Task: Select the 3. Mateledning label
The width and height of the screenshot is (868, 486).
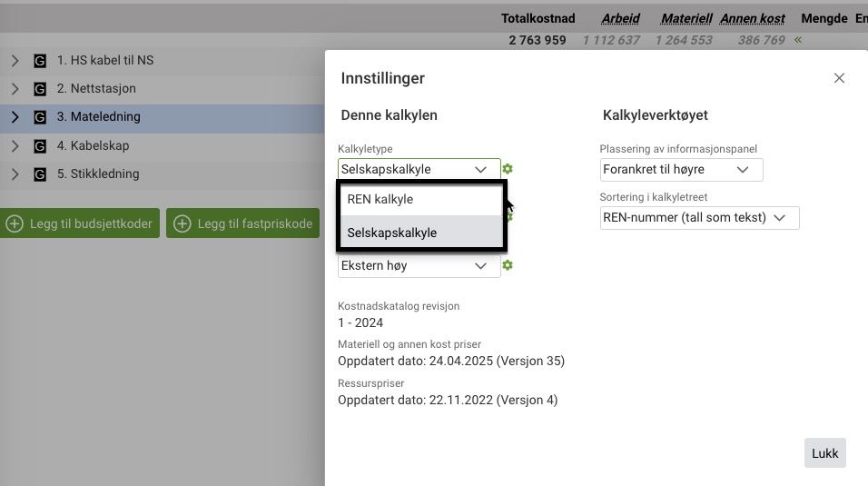Action: point(99,117)
